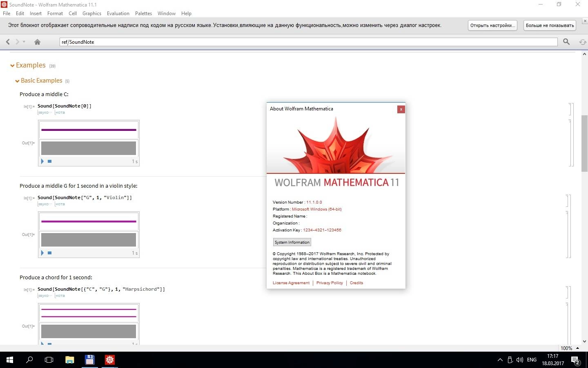Play the violin G sound output

click(x=42, y=253)
